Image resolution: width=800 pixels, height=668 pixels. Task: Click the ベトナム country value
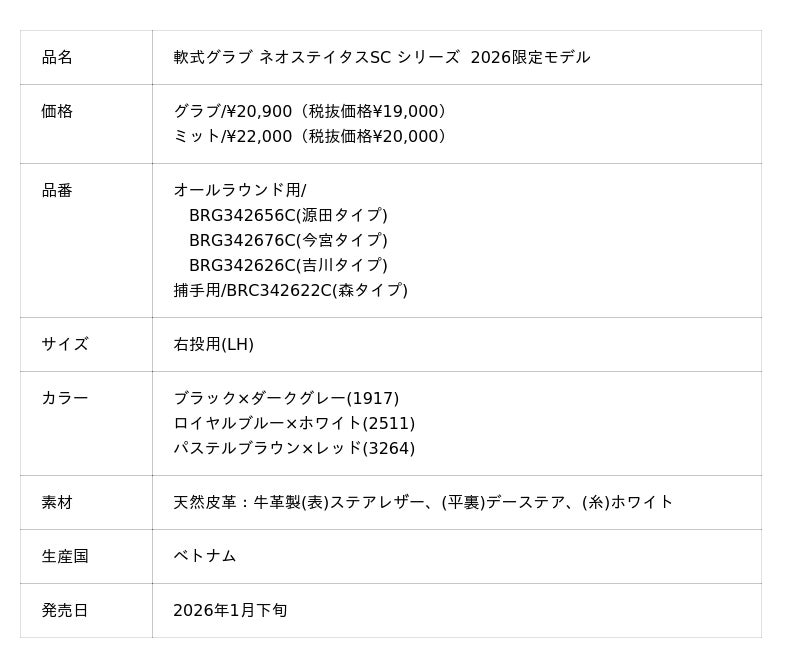205,557
